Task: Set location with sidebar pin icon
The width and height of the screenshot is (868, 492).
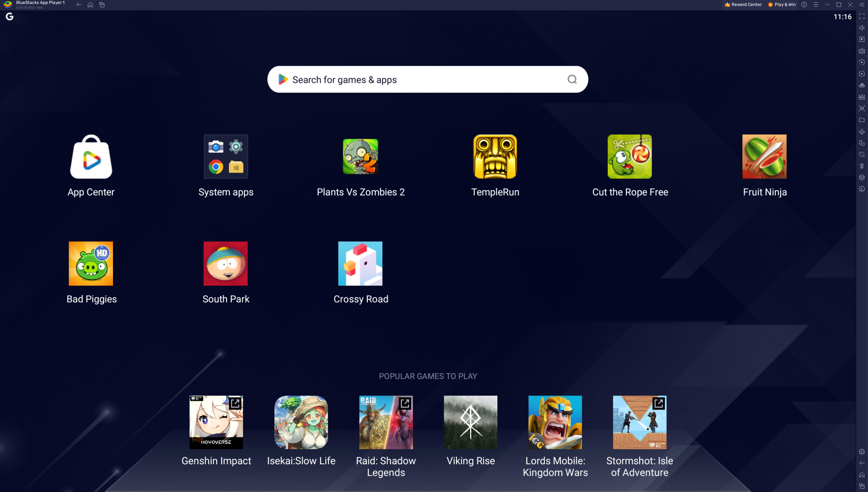Action: pyautogui.click(x=862, y=166)
